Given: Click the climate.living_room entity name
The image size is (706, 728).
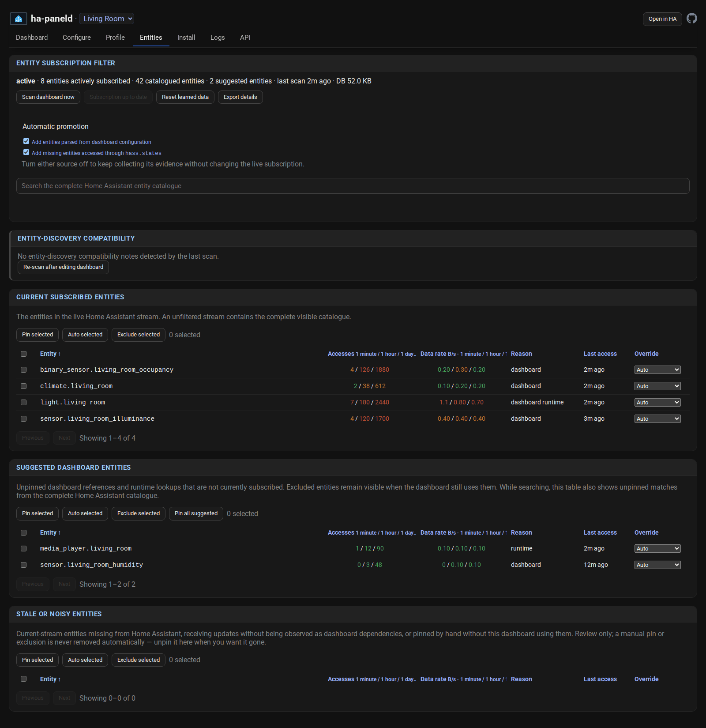Looking at the screenshot, I should 76,386.
